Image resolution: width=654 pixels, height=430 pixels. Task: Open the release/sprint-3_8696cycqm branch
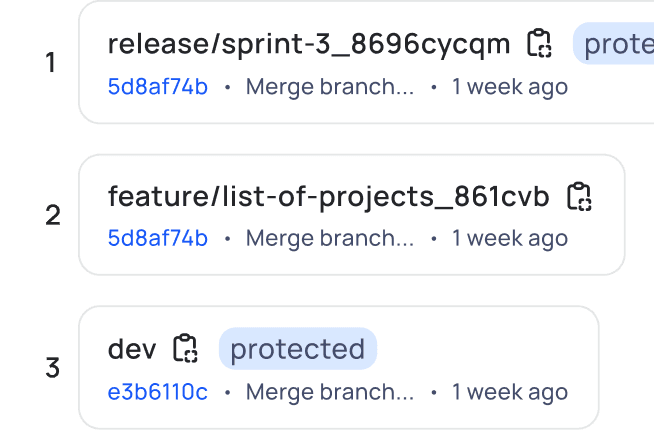click(309, 44)
